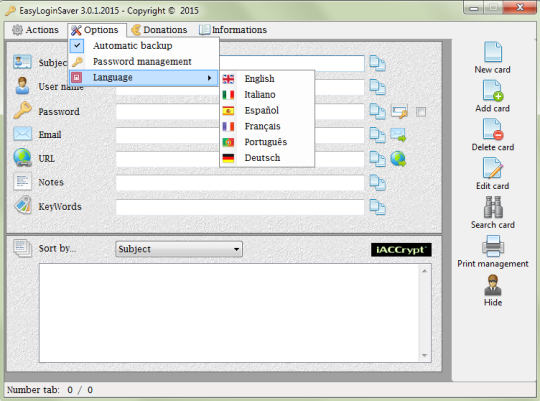Click the Sort by pages icon
This screenshot has height=401, width=540.
tap(22, 248)
